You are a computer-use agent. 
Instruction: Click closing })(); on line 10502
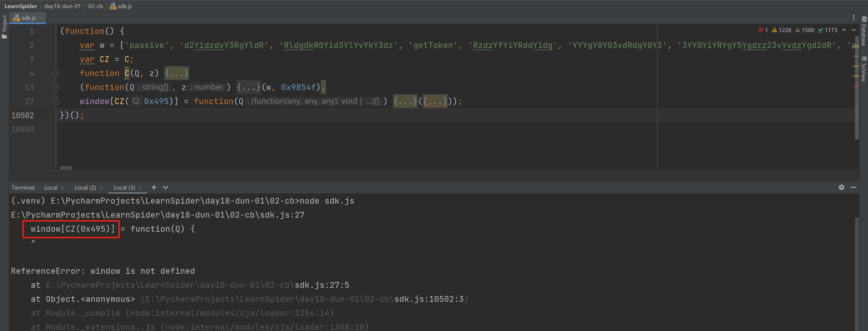pos(72,115)
